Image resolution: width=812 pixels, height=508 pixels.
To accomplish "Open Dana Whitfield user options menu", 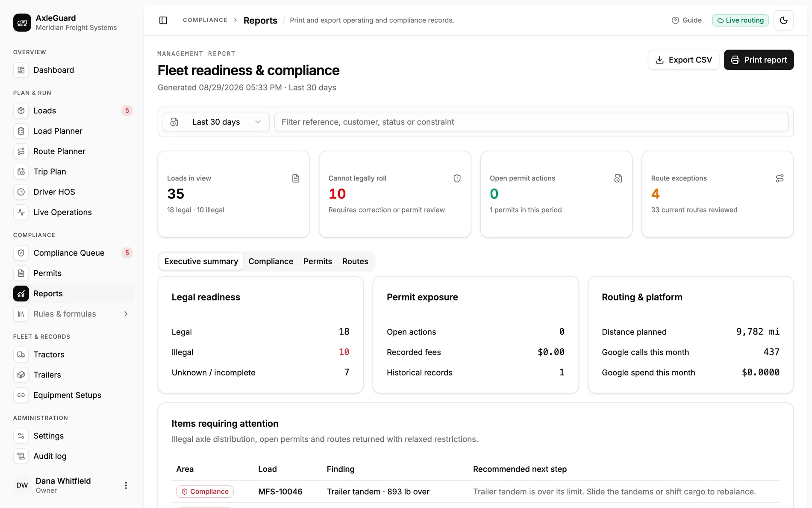I will pyautogui.click(x=126, y=485).
